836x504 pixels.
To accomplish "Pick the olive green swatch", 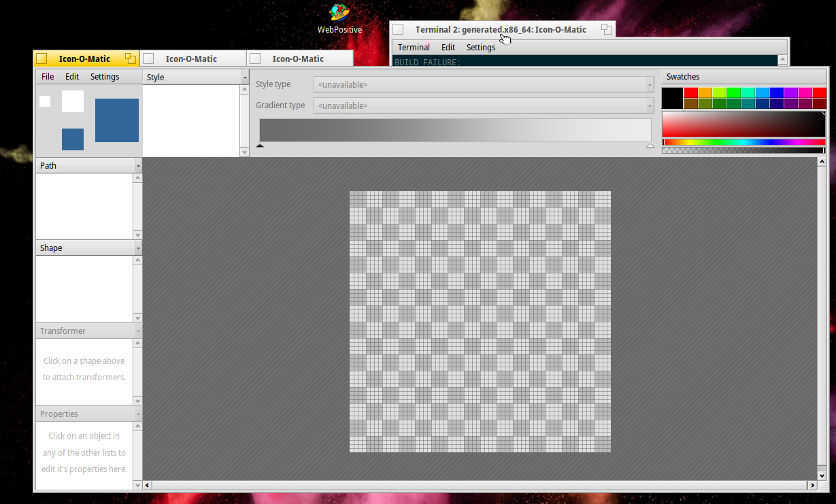I will [x=705, y=103].
